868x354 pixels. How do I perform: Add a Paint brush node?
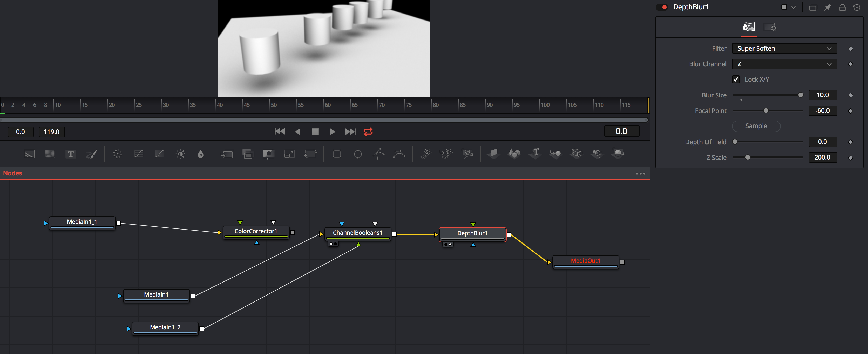(92, 154)
